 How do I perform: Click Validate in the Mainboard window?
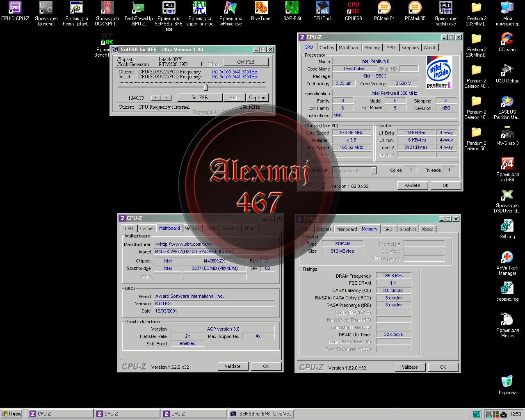(233, 366)
